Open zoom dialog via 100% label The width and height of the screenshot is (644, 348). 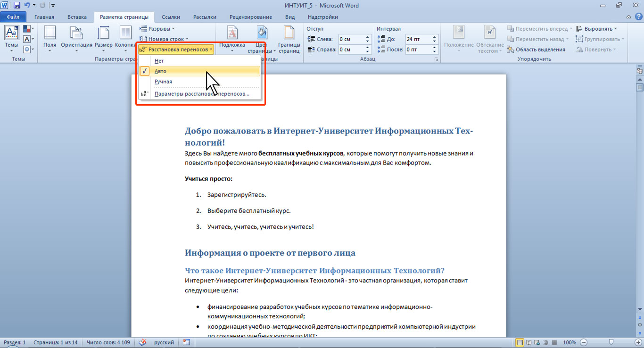[570, 342]
